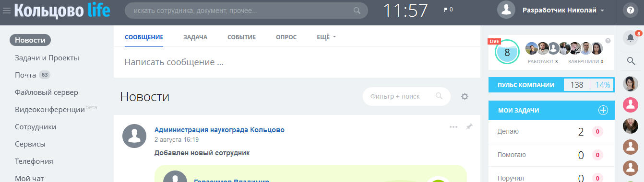Viewport: 644px width, 182px height.
Task: Open the Кольцово life logo home page
Action: (62, 10)
